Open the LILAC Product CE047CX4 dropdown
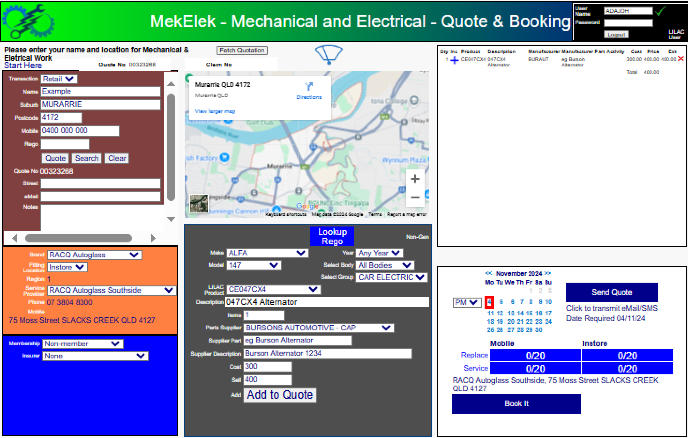Screen dimensions: 688x438 click(x=274, y=289)
